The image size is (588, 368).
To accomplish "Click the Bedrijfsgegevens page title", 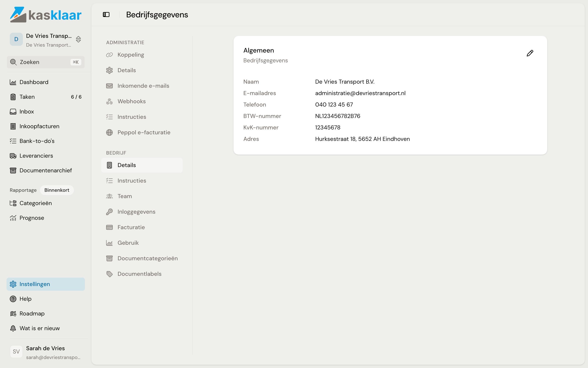I will (157, 15).
